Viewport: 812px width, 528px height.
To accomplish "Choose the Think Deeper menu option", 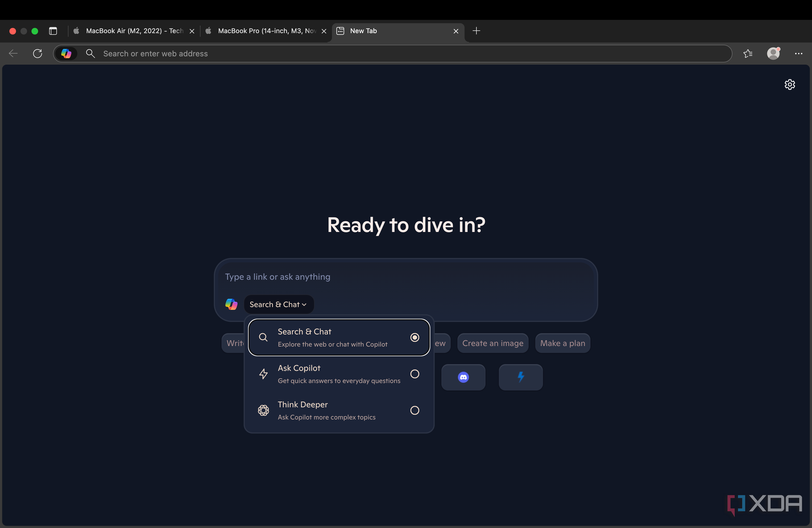I will click(339, 410).
